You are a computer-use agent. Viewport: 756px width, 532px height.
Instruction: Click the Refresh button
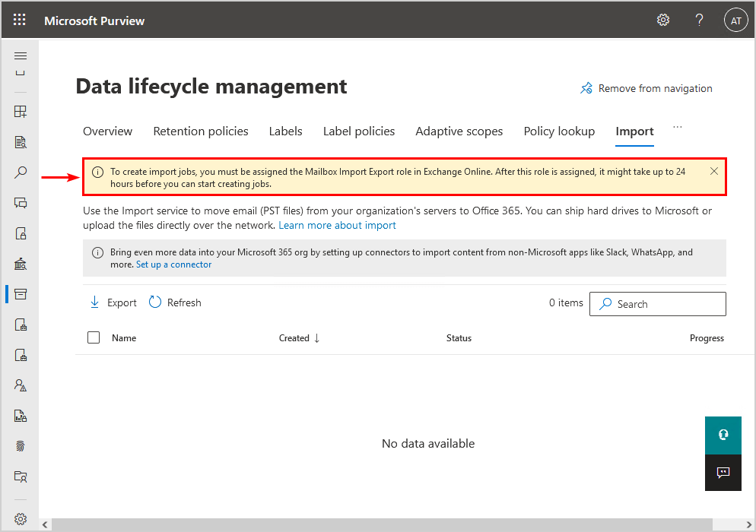click(175, 302)
